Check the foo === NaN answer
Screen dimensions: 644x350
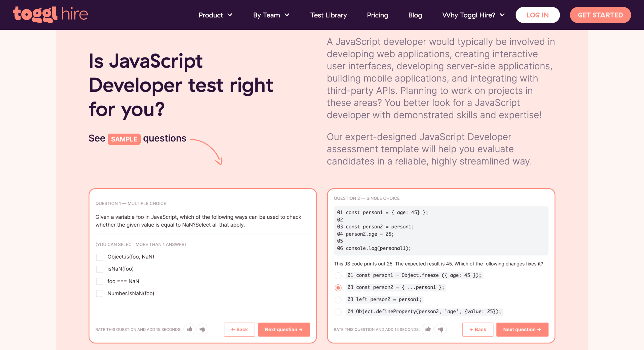[100, 281]
